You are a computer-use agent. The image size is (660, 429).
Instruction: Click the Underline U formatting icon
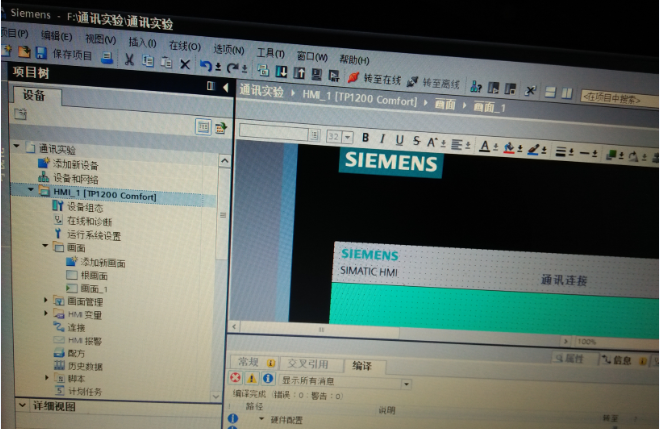[399, 140]
